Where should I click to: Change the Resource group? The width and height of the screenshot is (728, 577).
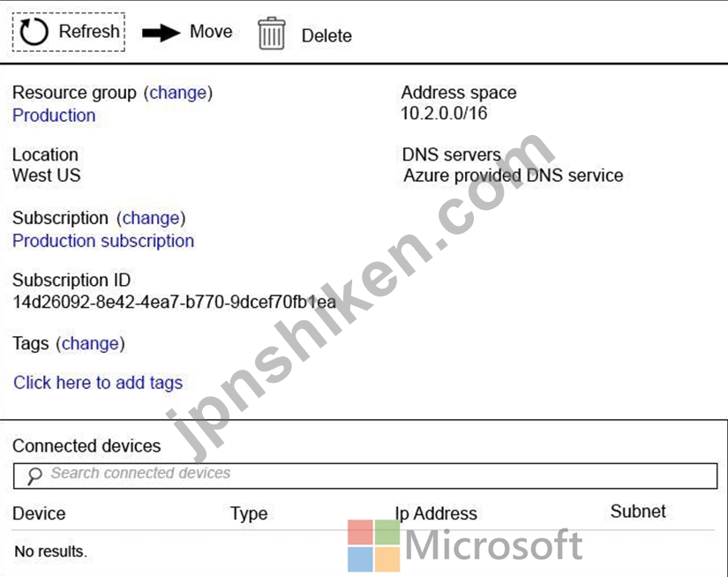[178, 93]
